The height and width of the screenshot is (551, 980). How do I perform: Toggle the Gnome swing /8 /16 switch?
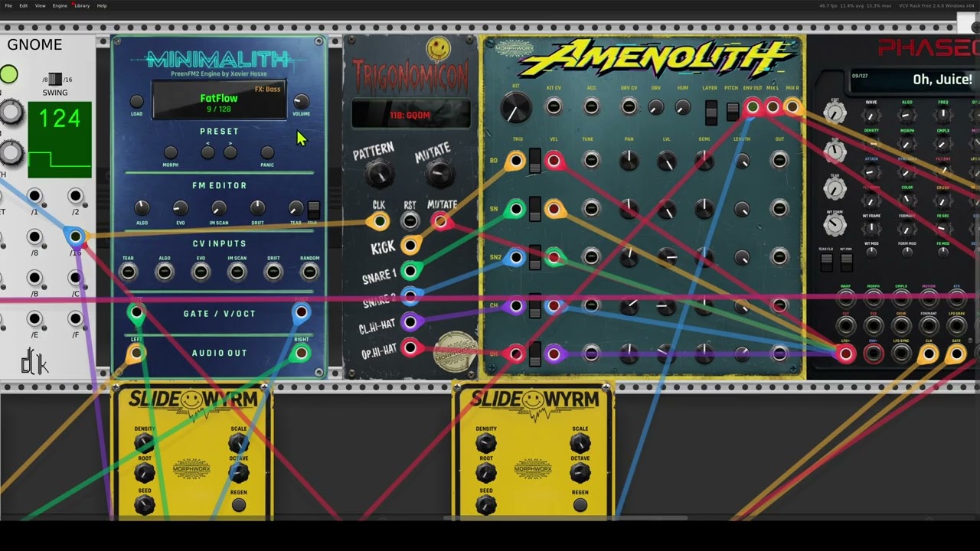click(x=54, y=80)
